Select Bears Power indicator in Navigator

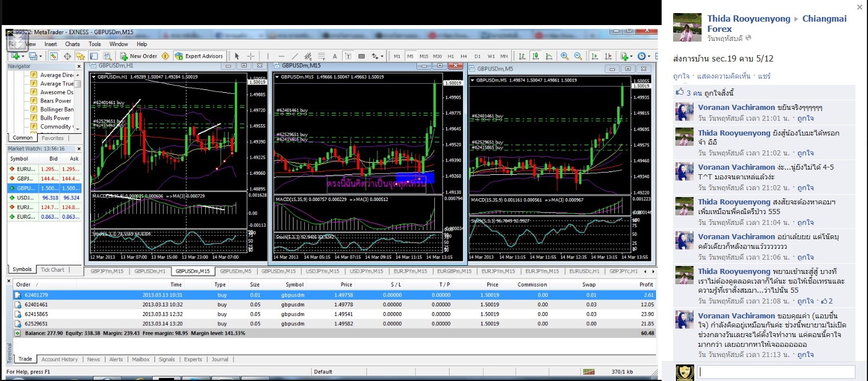pyautogui.click(x=56, y=101)
